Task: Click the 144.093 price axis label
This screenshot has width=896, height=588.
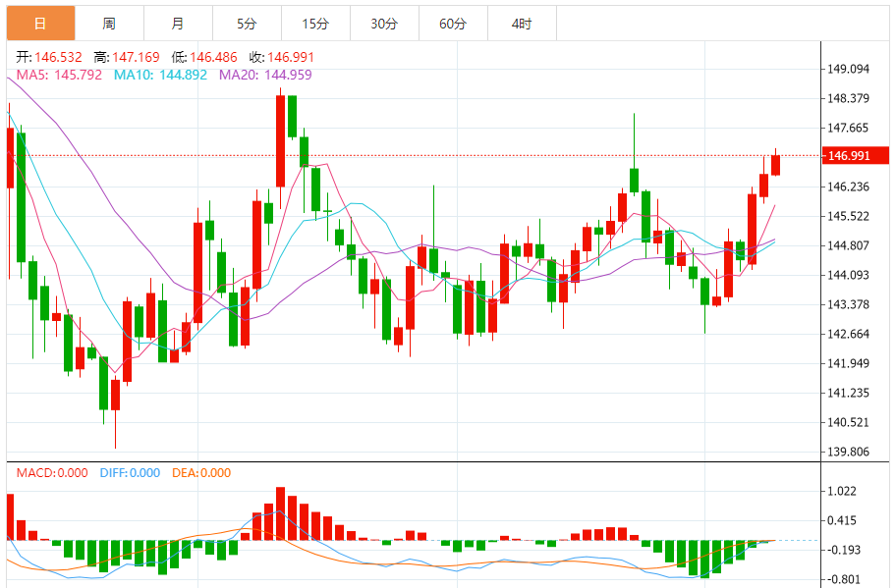Action: click(x=848, y=275)
